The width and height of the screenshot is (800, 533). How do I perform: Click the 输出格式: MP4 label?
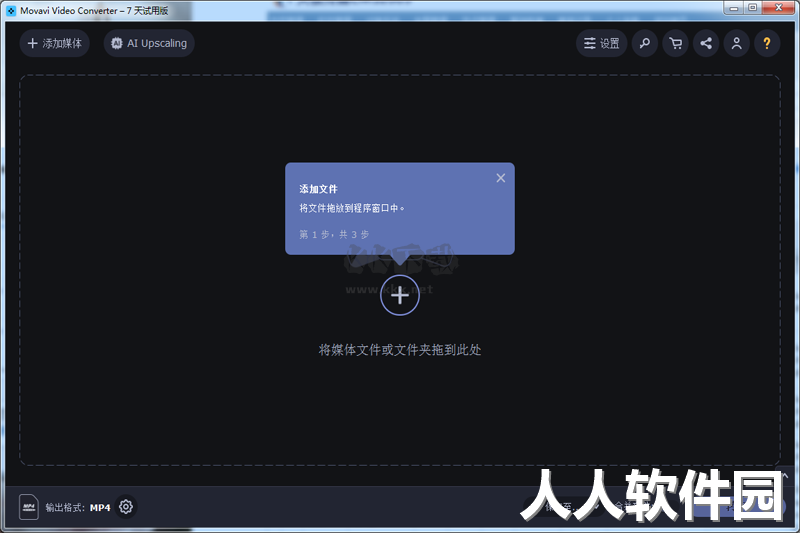[x=78, y=507]
